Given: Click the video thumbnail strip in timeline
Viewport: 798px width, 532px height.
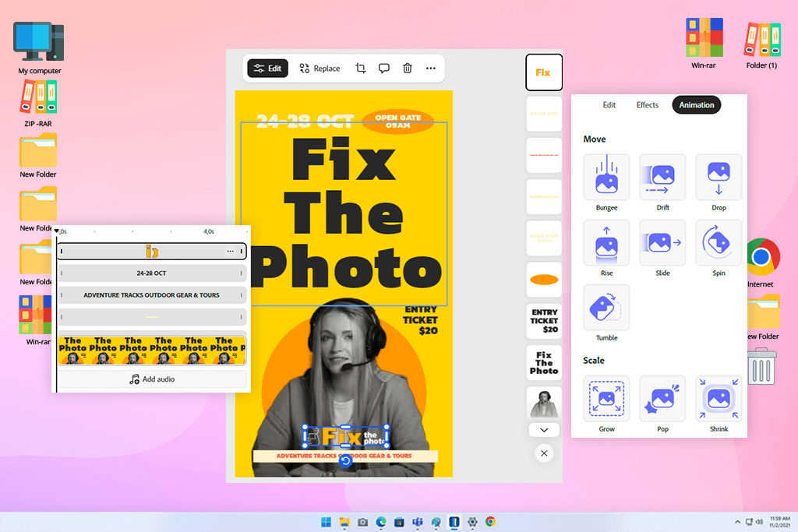Looking at the screenshot, I should [152, 350].
